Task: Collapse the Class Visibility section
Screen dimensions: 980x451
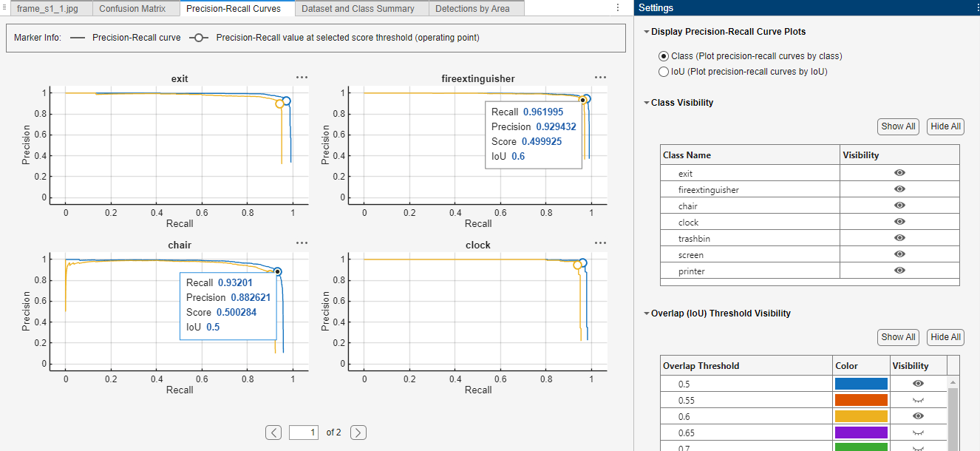Action: click(646, 103)
